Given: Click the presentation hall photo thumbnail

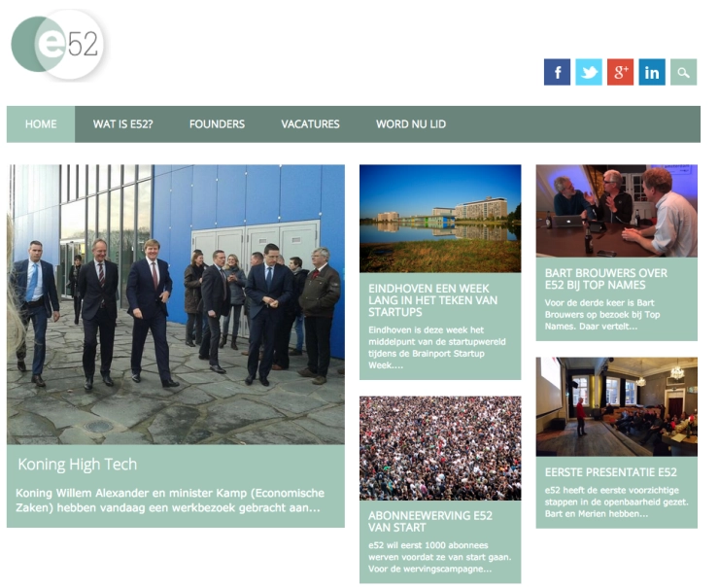Looking at the screenshot, I should [x=617, y=407].
